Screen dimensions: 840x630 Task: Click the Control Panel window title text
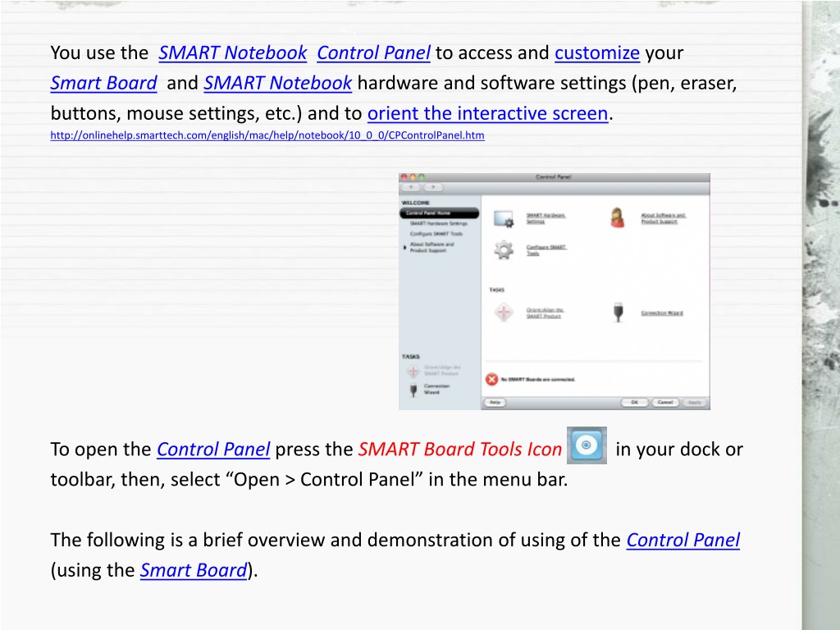click(x=554, y=177)
